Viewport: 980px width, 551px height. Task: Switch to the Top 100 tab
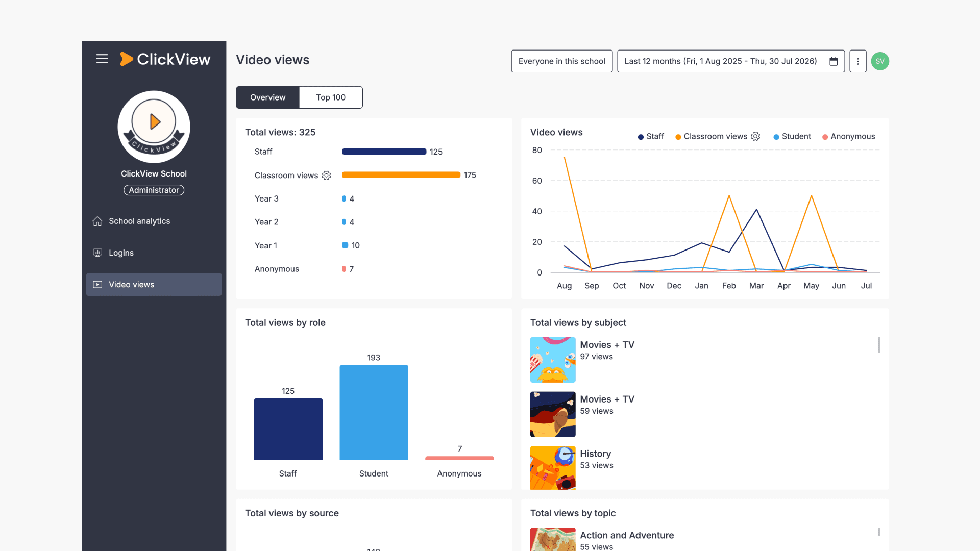click(331, 97)
